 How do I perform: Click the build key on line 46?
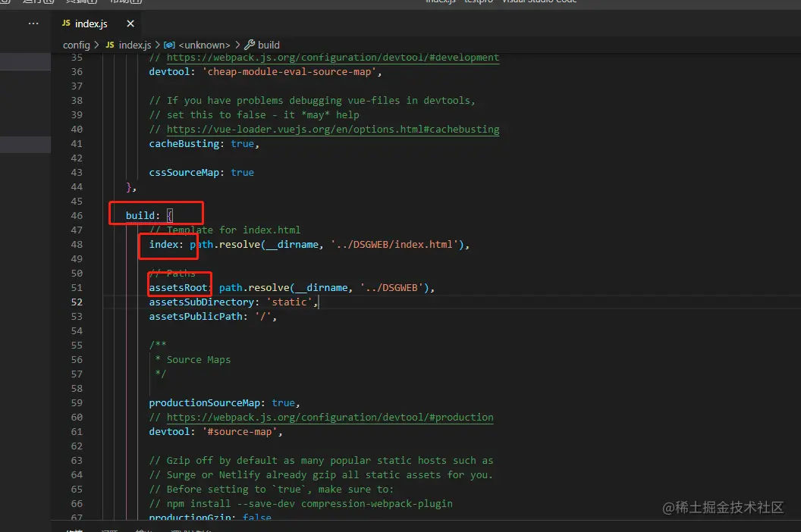140,215
